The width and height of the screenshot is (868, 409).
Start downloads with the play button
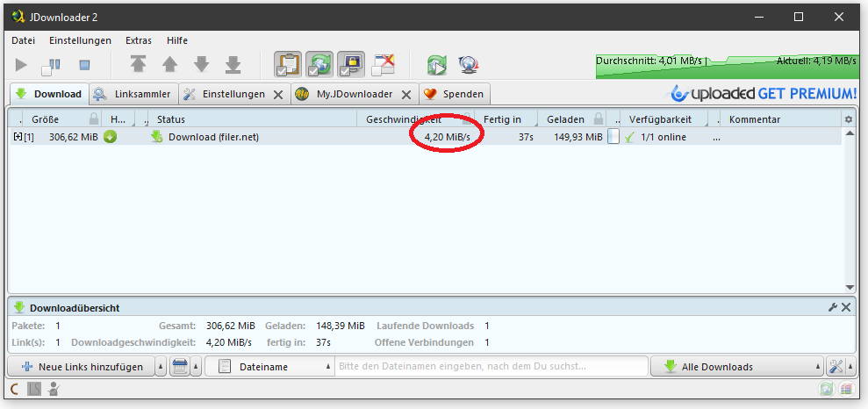point(21,65)
